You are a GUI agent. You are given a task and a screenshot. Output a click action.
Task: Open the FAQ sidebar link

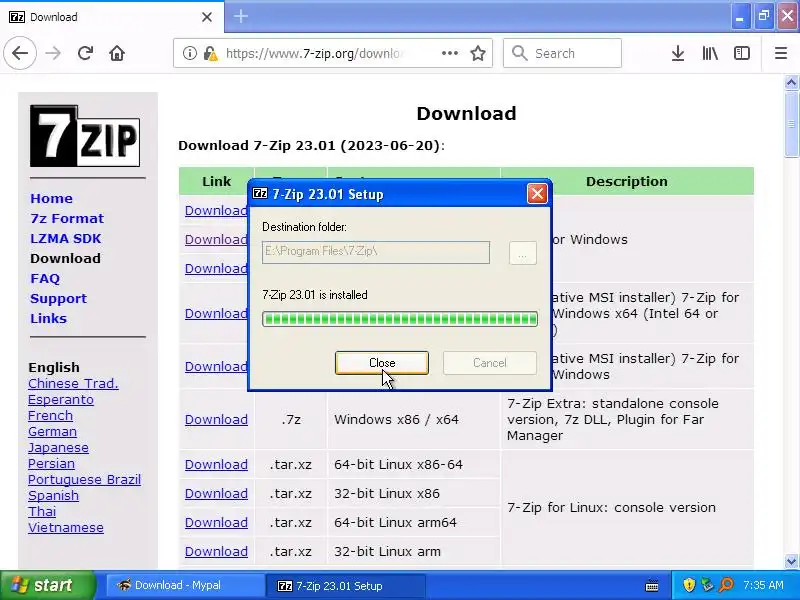tap(45, 279)
